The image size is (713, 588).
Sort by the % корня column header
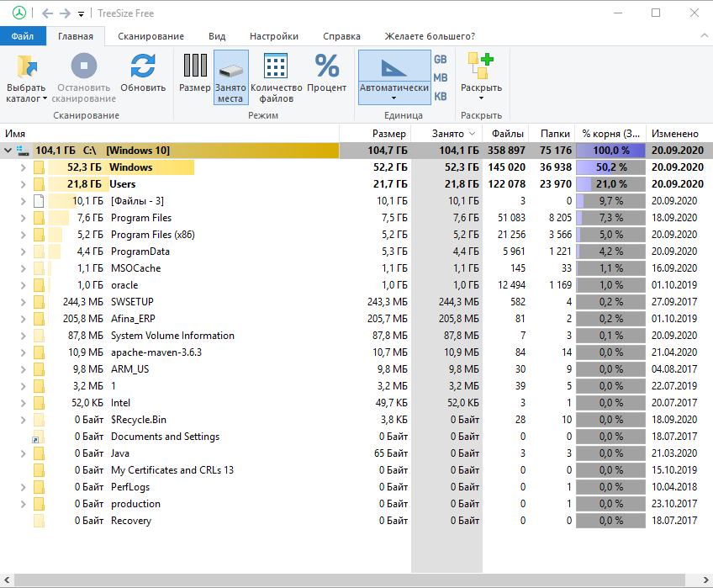point(610,134)
